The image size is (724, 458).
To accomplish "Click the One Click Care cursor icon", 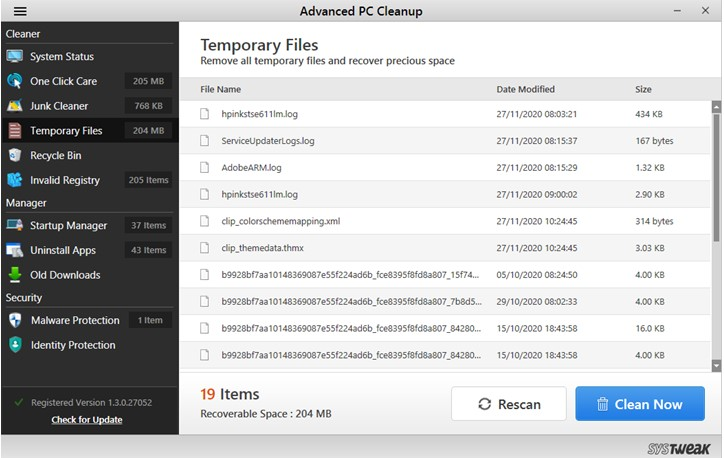I will click(15, 81).
